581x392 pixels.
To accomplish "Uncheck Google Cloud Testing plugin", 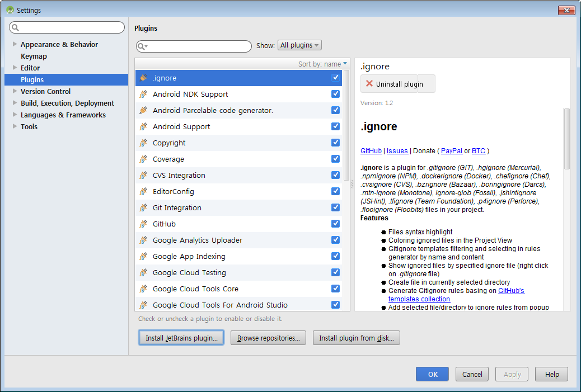I will 335,272.
